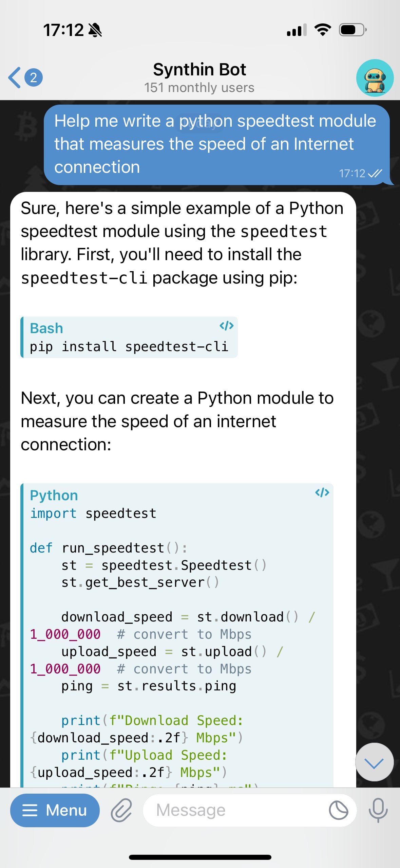Tap the Wi-Fi status icon

pos(323,30)
